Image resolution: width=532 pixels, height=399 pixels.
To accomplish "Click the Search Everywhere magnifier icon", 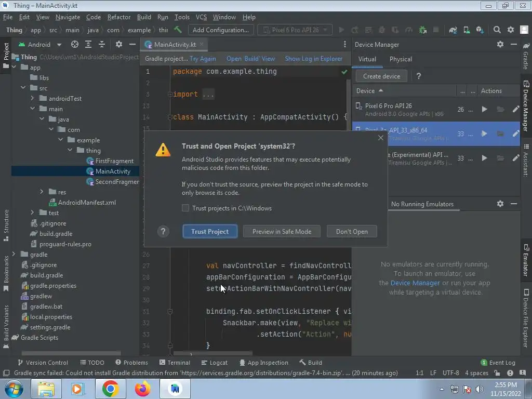I will point(497,30).
